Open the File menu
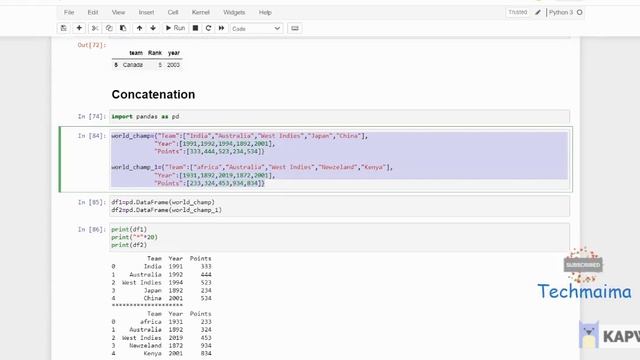Image resolution: width=640 pixels, height=360 pixels. [69, 12]
